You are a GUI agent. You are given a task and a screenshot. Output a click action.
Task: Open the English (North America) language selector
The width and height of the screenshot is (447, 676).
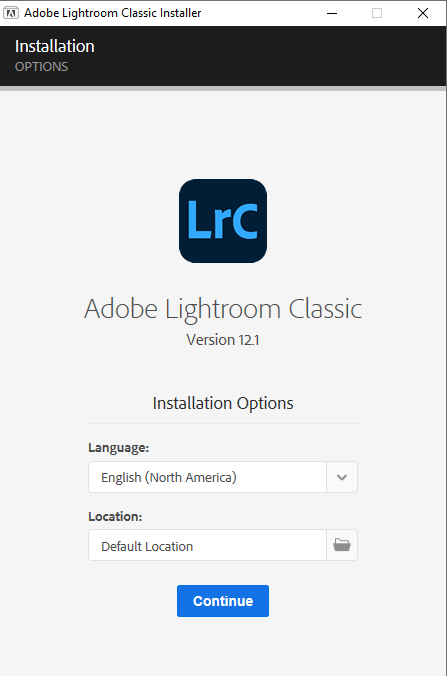click(207, 477)
